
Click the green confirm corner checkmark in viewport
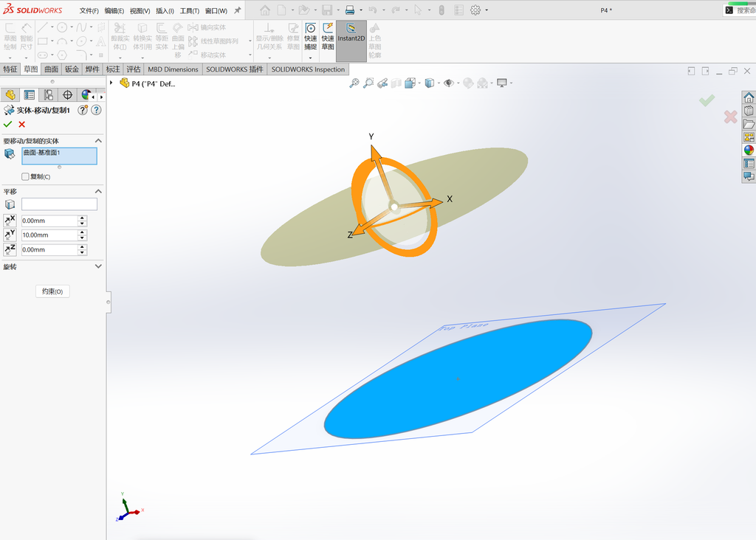tap(707, 100)
